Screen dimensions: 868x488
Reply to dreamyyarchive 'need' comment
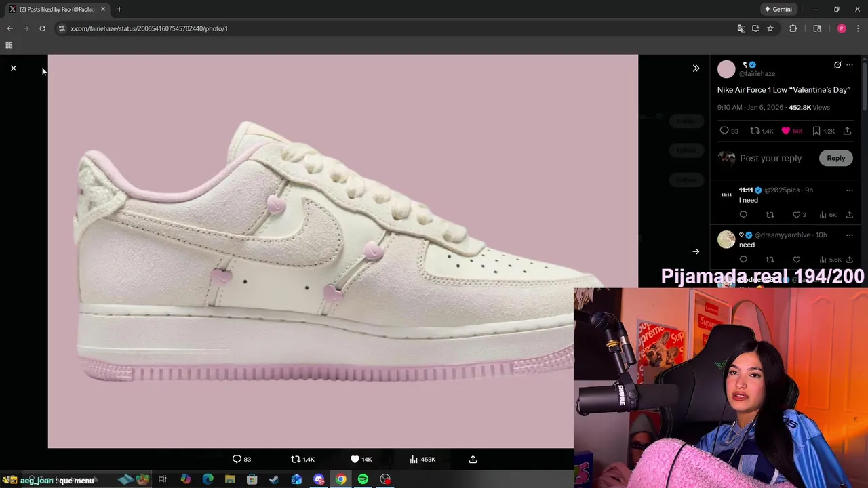click(x=743, y=260)
